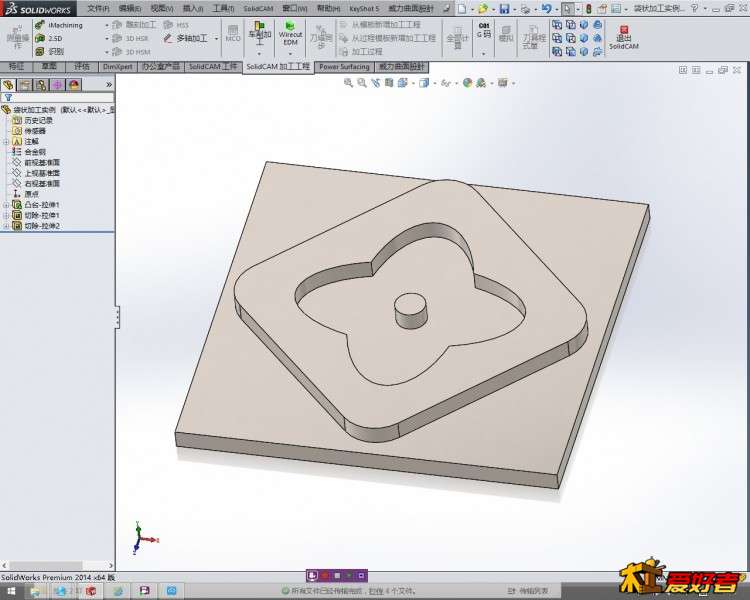Screen dimensions: 750x600
Task: Click 退出 SolidCAM to exit
Action: point(623,38)
